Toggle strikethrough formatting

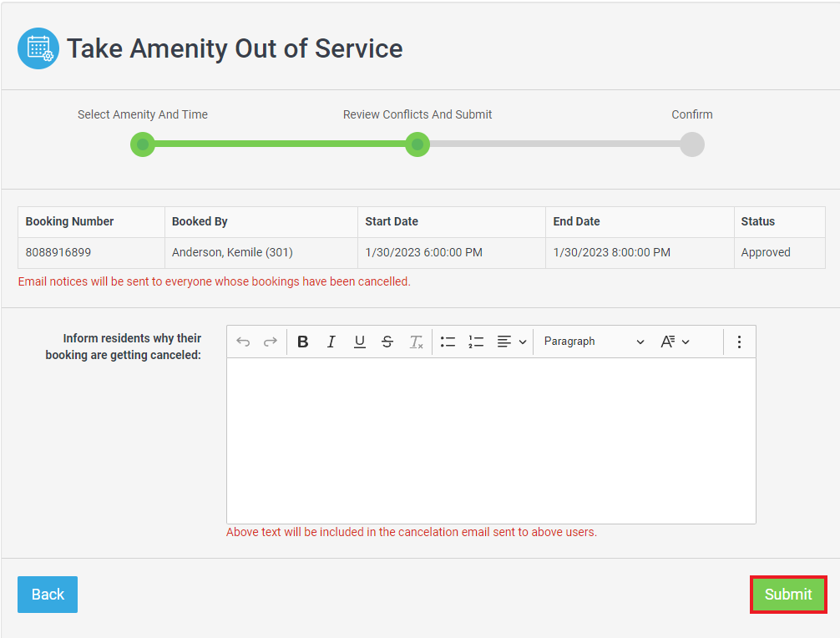(387, 342)
